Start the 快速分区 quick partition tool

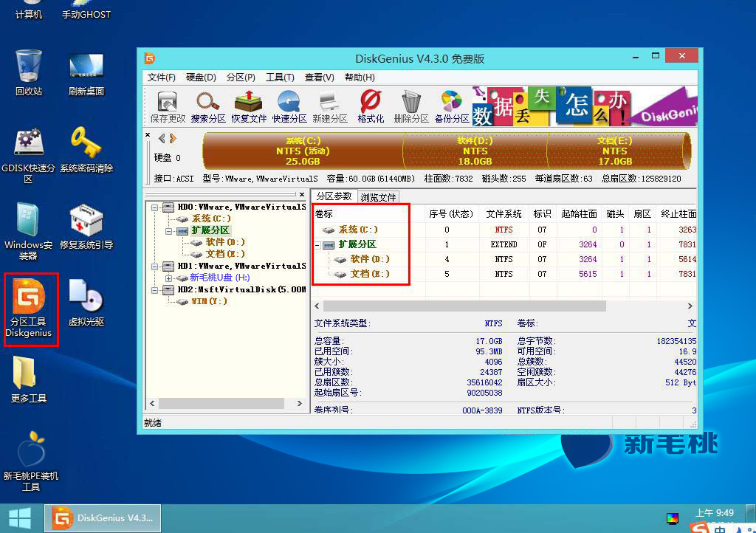tap(289, 107)
